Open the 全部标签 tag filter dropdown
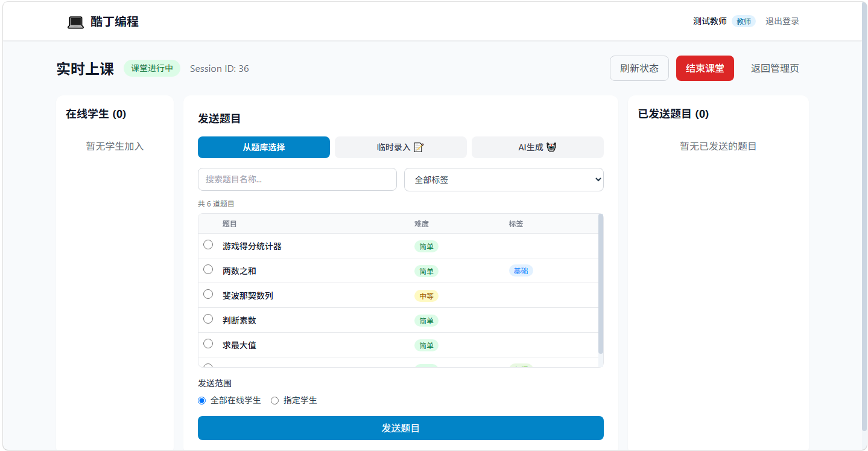Viewport: 868px width, 451px height. coord(504,179)
